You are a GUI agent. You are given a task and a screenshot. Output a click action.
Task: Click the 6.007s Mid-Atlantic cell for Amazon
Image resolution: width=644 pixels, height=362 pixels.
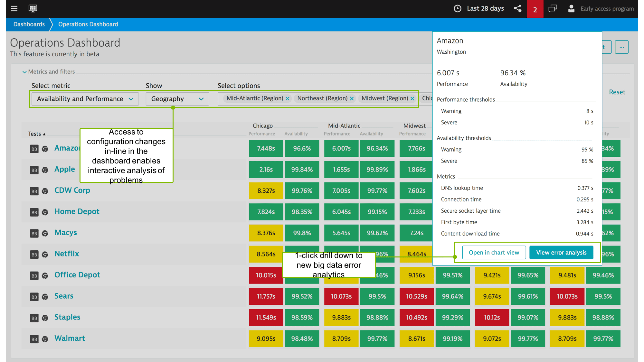click(341, 148)
